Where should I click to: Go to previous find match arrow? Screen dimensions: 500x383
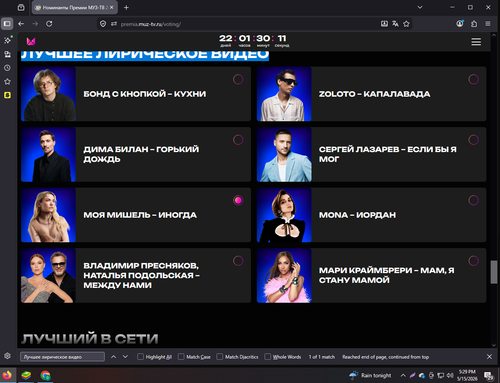[113, 357]
